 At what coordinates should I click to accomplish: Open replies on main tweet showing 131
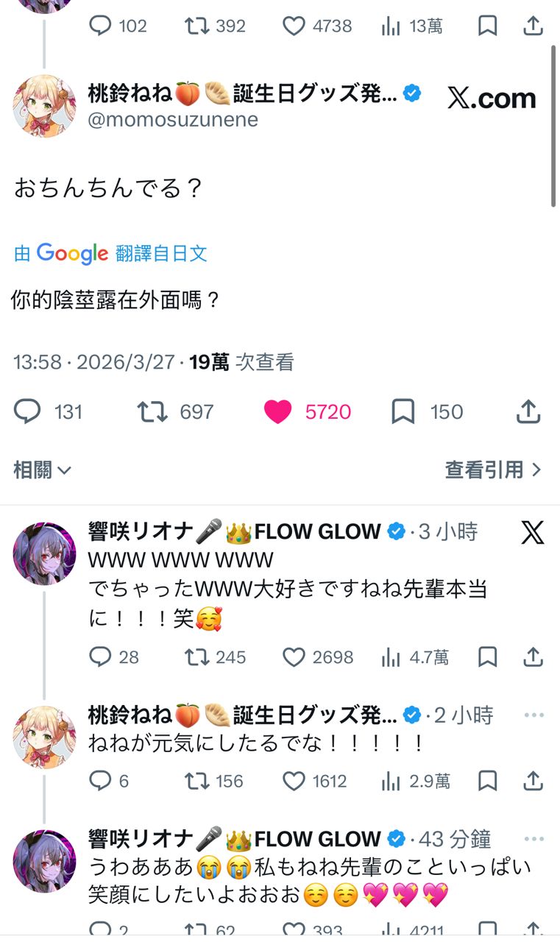tap(27, 412)
